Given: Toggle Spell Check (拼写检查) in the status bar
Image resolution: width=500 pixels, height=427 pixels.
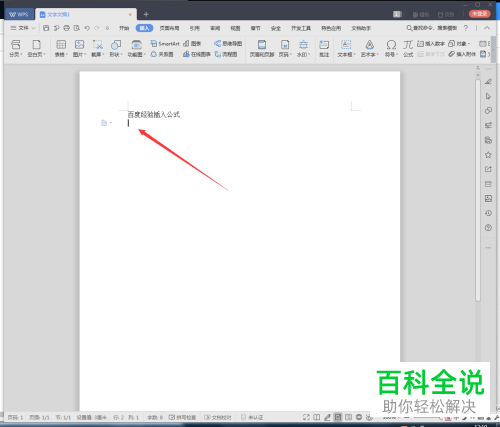Looking at the screenshot, I should [182, 417].
